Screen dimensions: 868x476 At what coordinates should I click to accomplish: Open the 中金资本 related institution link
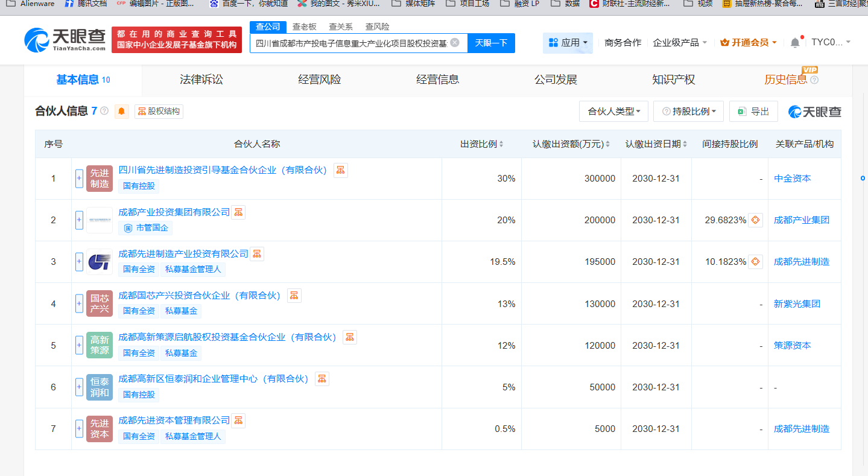click(x=792, y=179)
